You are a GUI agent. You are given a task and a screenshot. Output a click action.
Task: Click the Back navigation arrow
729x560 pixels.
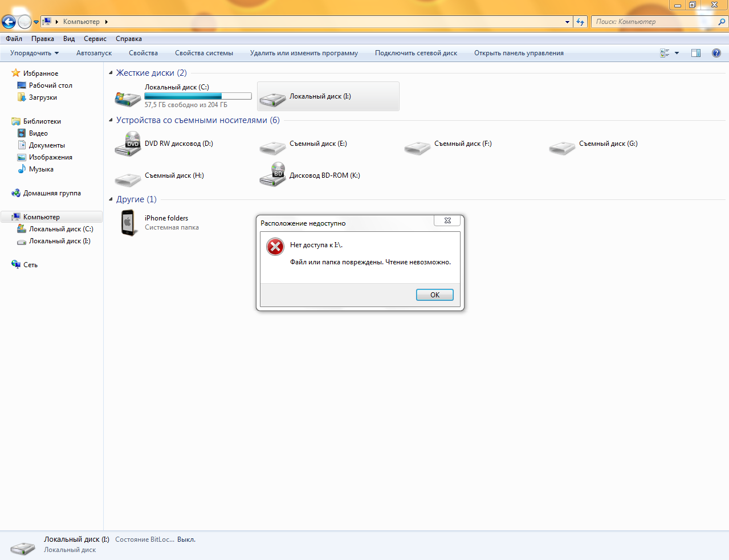point(9,22)
